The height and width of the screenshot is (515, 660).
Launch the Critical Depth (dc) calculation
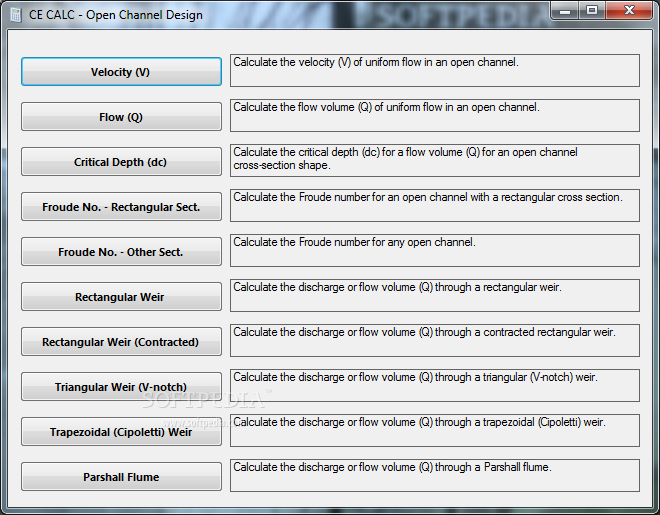pyautogui.click(x=121, y=162)
